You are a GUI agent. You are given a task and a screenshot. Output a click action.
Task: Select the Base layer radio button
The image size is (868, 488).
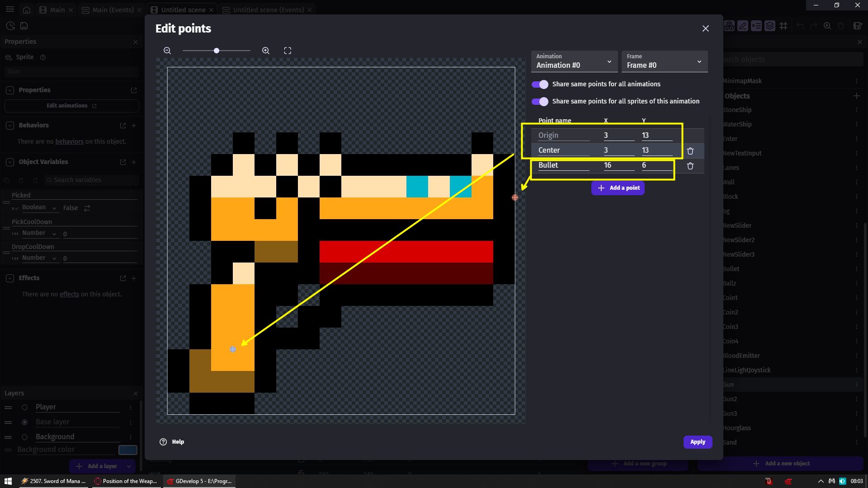pos(25,422)
